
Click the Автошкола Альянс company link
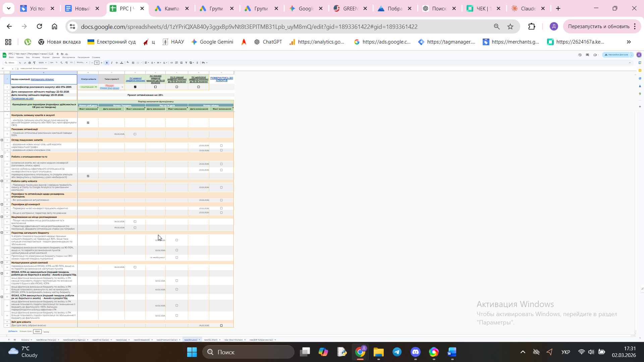point(42,79)
